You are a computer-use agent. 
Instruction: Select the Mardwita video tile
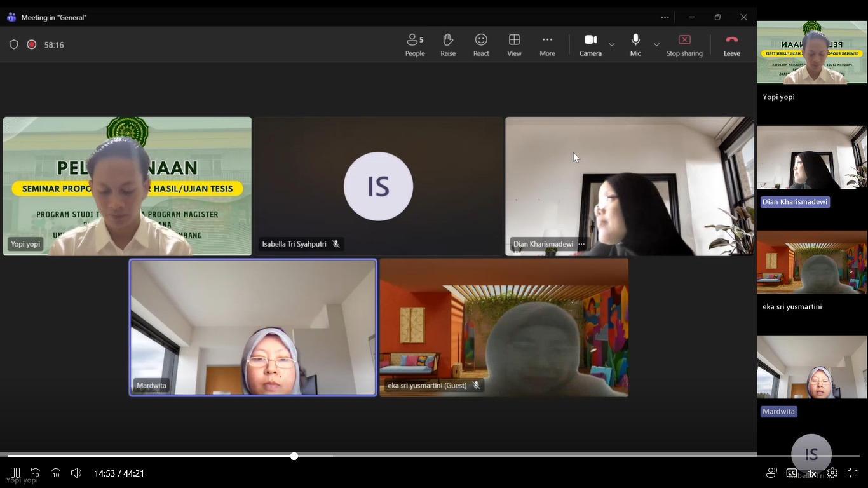[253, 327]
